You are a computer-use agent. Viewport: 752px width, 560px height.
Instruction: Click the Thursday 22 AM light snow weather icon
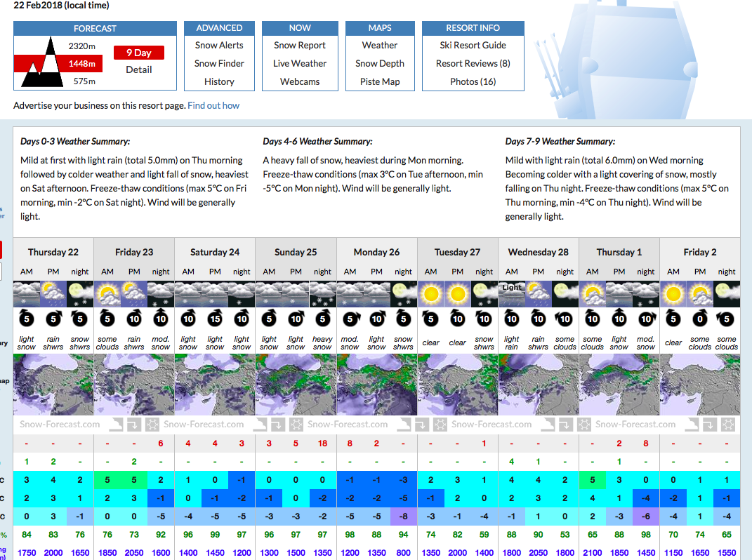tap(27, 294)
